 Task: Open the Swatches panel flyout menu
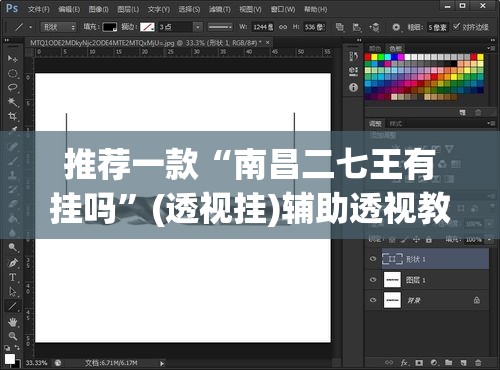click(x=491, y=49)
